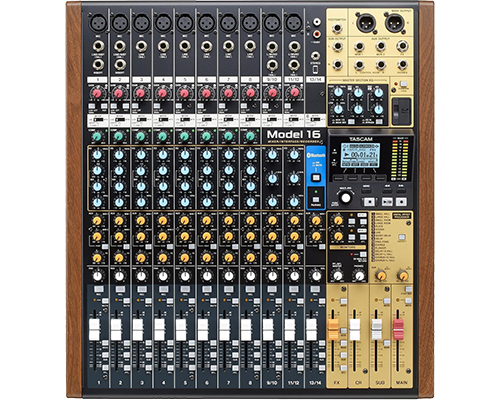The height and width of the screenshot is (400, 500).
Task: Toggle channel 5 REC button
Action: (x=185, y=289)
